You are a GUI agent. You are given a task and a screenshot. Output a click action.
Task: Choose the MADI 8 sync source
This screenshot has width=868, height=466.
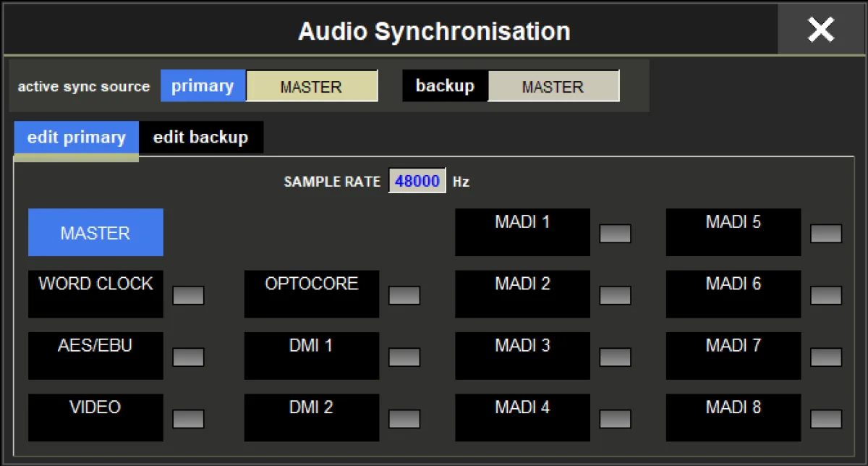[x=733, y=418]
